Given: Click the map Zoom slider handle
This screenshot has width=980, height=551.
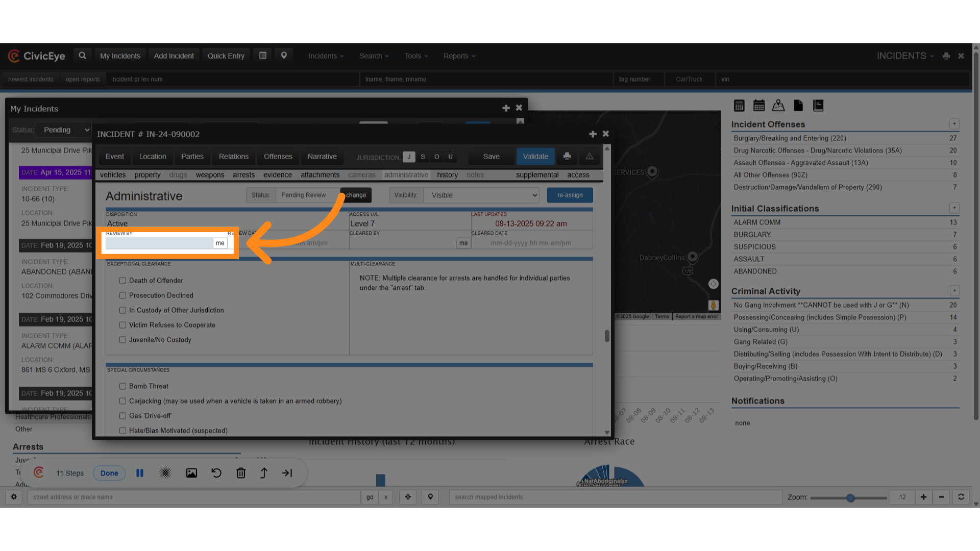Looking at the screenshot, I should 850,497.
